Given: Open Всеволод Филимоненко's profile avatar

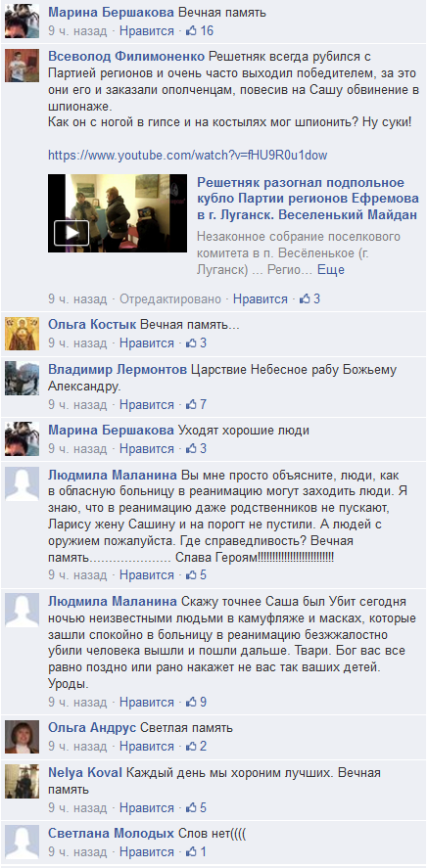Looking at the screenshot, I should click(x=23, y=66).
